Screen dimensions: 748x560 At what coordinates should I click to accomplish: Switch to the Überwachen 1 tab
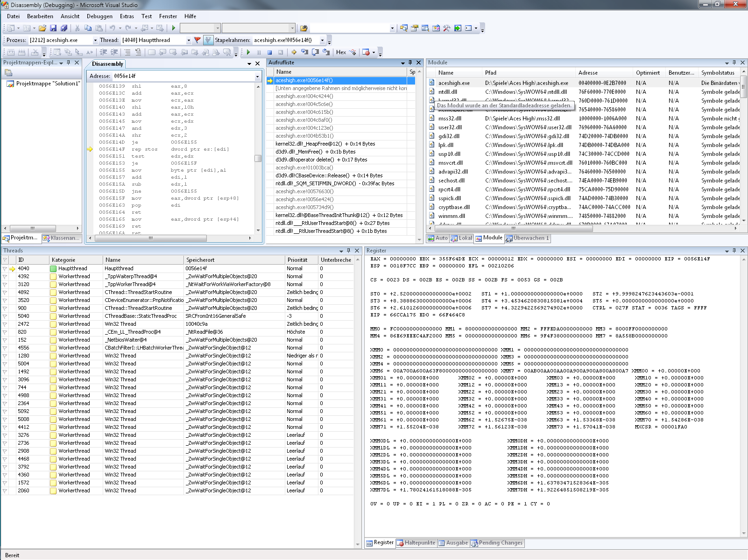coord(528,238)
